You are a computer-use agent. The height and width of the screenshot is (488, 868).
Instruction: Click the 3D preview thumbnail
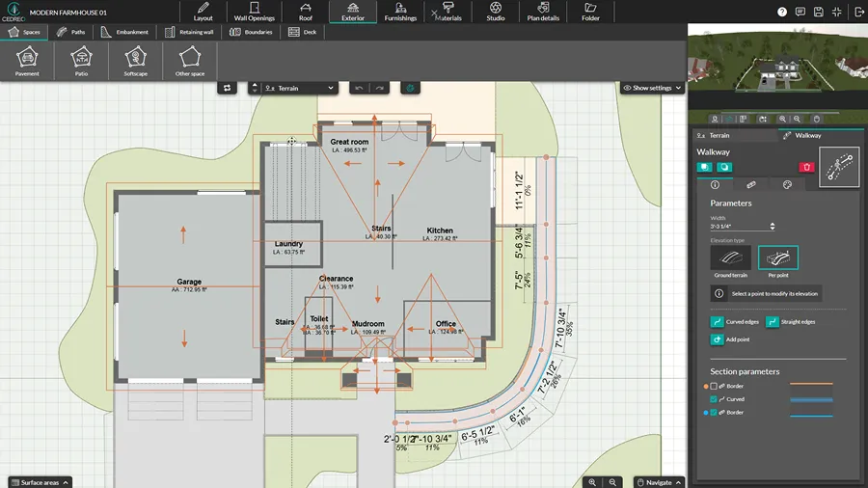(777, 67)
